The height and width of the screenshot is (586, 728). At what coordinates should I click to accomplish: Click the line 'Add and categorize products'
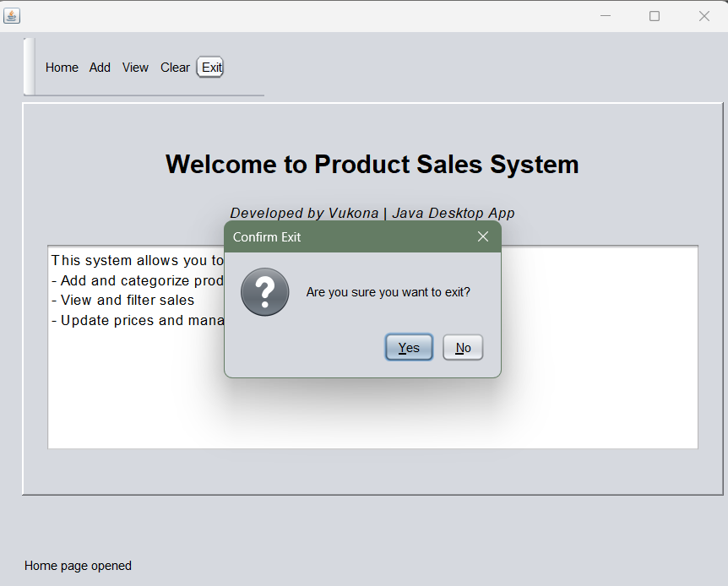click(135, 280)
